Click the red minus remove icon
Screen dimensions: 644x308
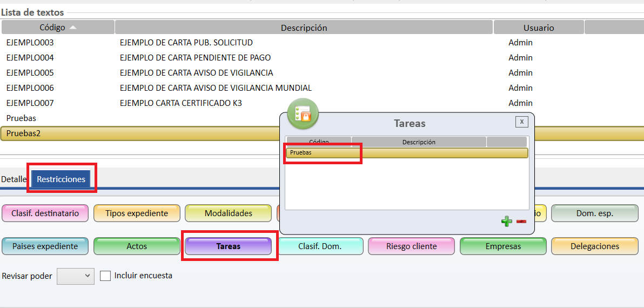coord(521,221)
